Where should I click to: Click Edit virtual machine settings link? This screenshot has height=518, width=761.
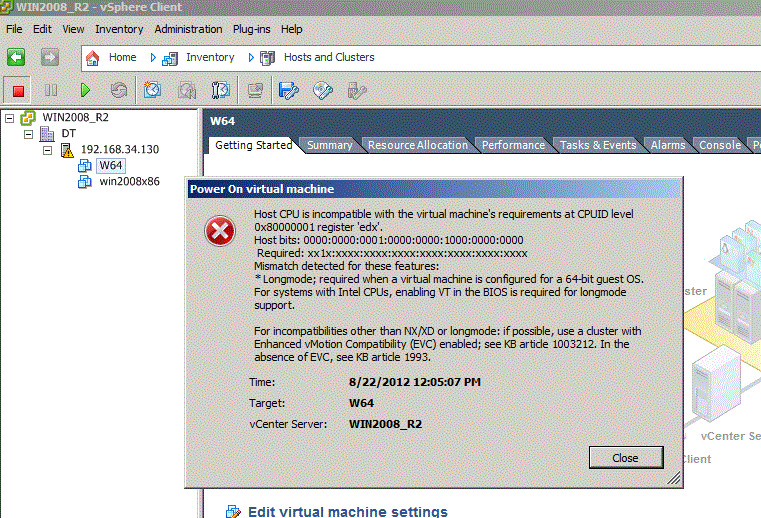point(347,512)
